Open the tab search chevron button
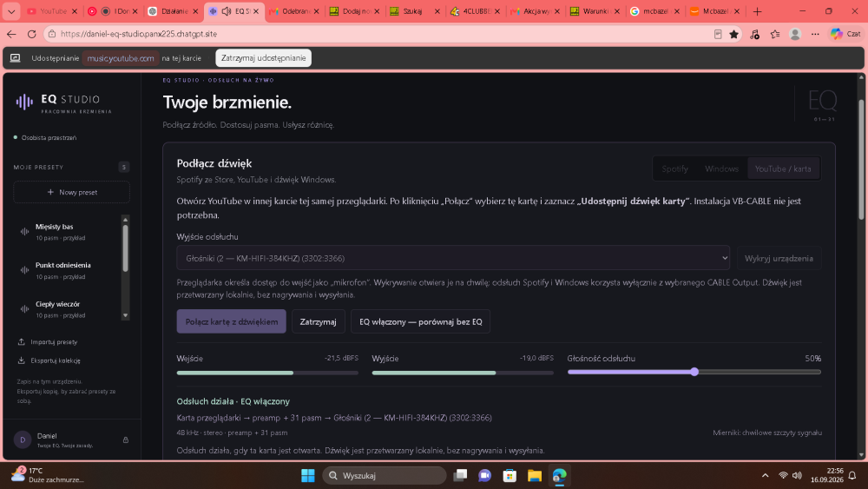Screen dimensions: 868x489 [11, 11]
